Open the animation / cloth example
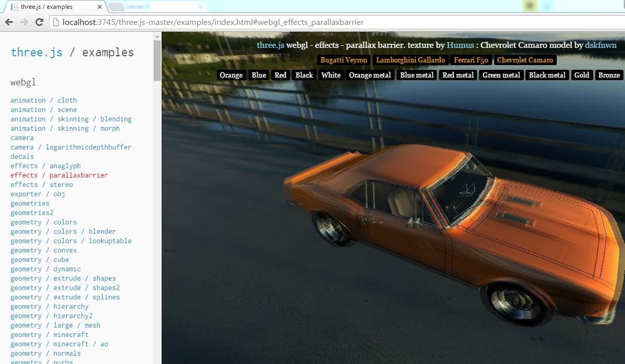 (44, 101)
